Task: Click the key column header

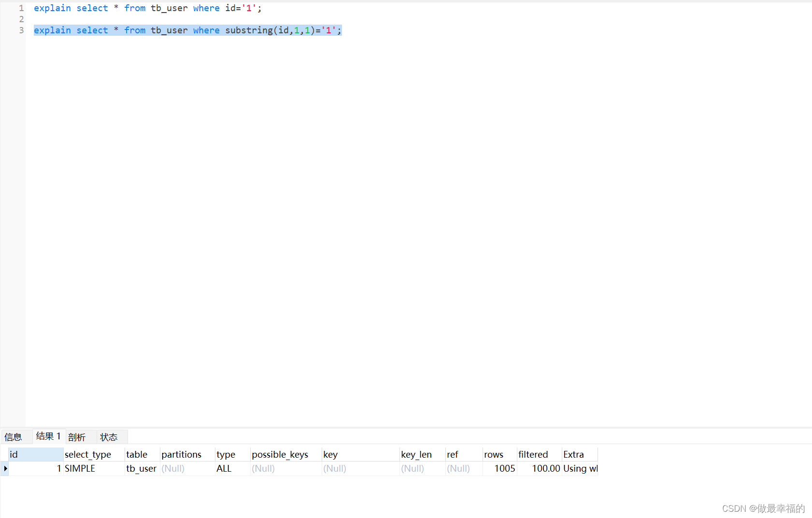Action: click(360, 454)
